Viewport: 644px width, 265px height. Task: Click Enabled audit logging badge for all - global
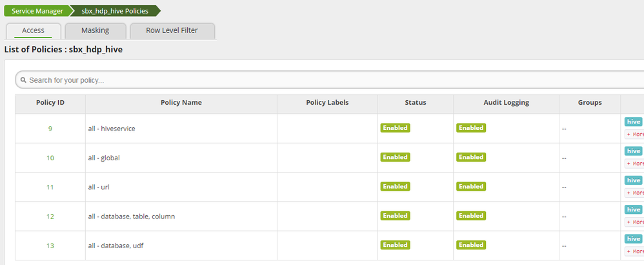[471, 157]
